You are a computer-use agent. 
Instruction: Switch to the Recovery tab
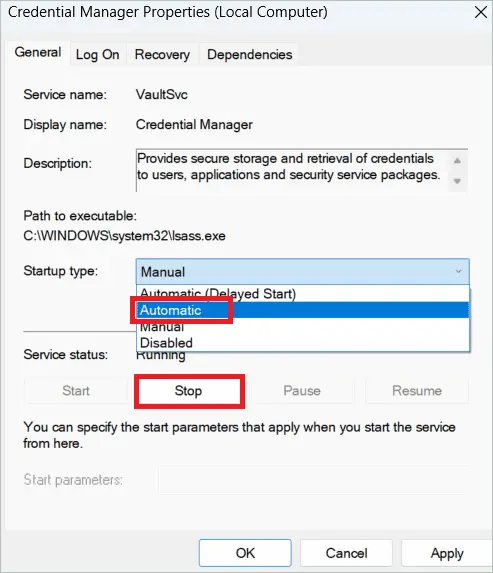[162, 54]
